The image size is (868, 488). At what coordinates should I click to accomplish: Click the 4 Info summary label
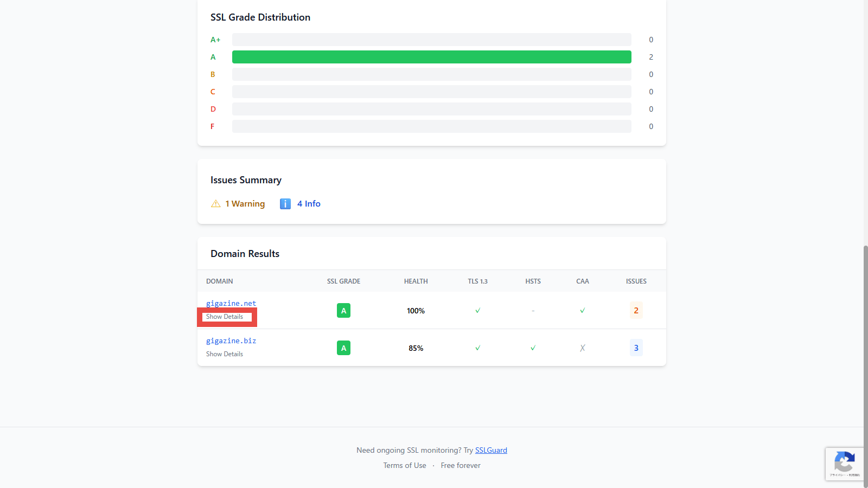309,204
